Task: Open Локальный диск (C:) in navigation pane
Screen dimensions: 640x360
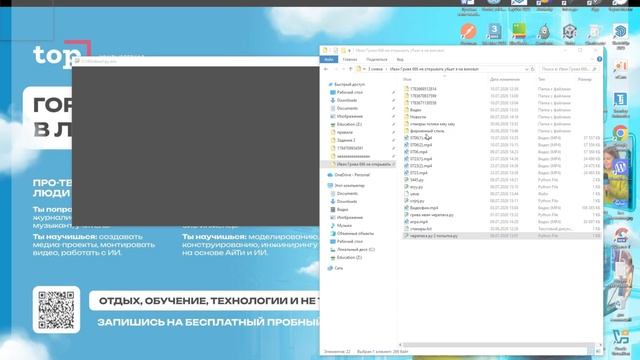Action: coord(355,249)
